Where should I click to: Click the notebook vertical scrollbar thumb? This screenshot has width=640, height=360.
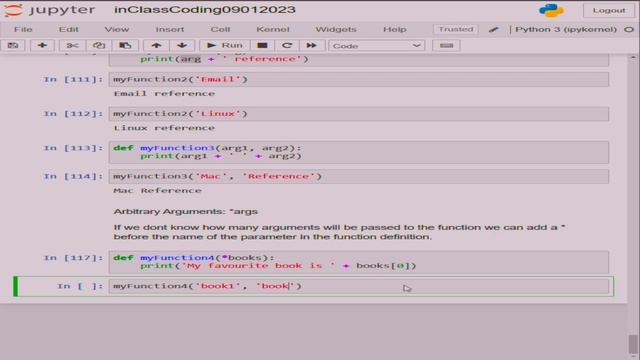[633, 345]
